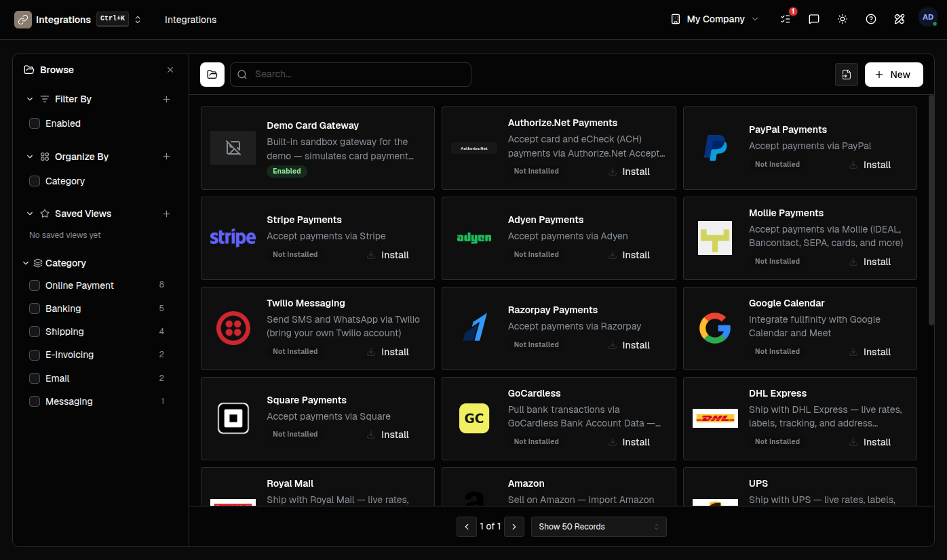
Task: Close the Browse panel
Action: (x=170, y=70)
